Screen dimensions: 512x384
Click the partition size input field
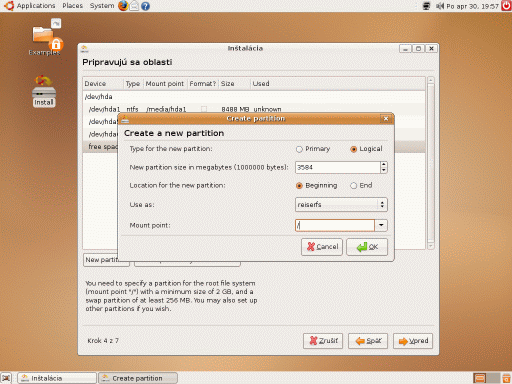click(338, 167)
